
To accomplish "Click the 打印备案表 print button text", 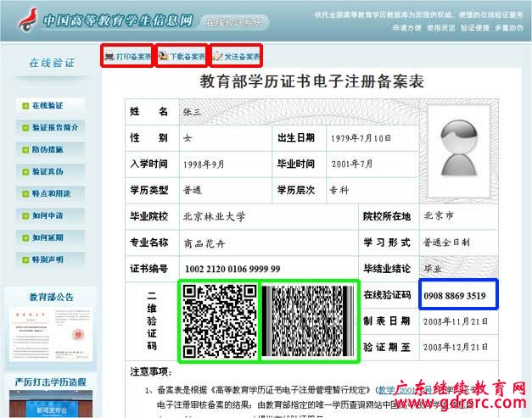I will (x=133, y=56).
